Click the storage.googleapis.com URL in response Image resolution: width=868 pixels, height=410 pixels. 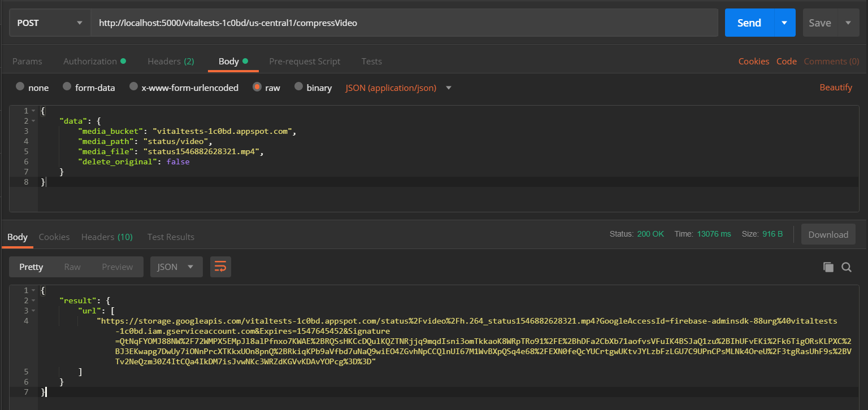pos(474,341)
